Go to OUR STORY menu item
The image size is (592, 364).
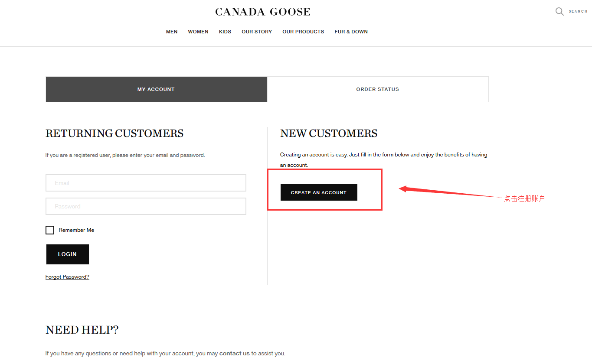[257, 32]
